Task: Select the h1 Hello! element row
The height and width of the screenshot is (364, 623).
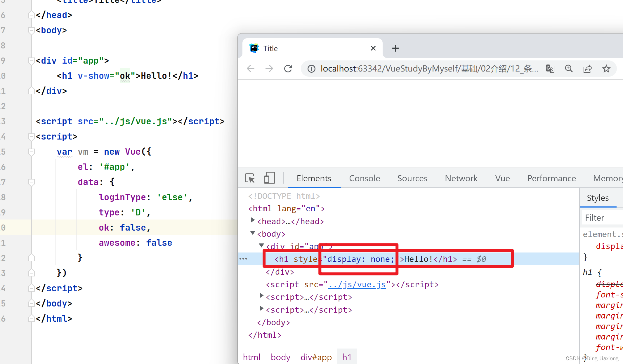Action: coord(408,259)
